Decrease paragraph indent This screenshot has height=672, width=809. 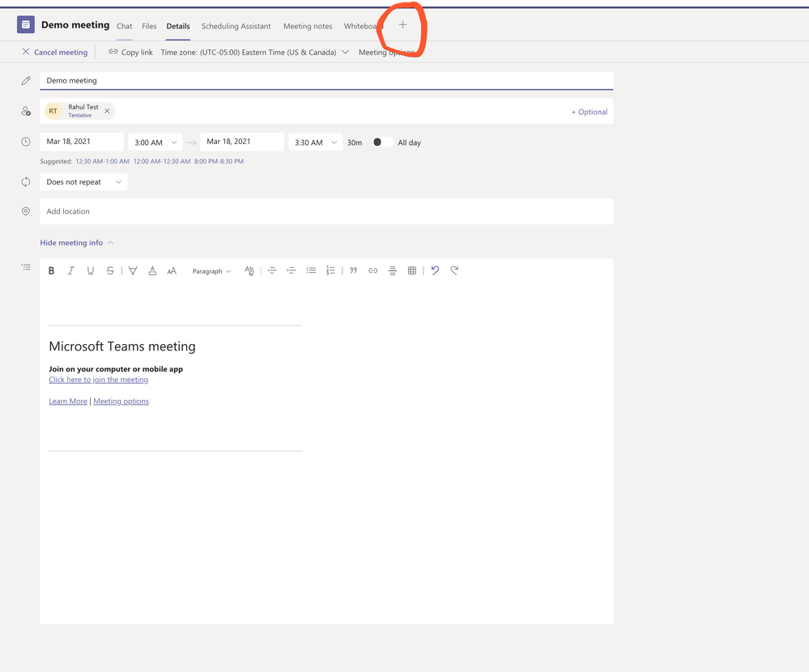272,270
